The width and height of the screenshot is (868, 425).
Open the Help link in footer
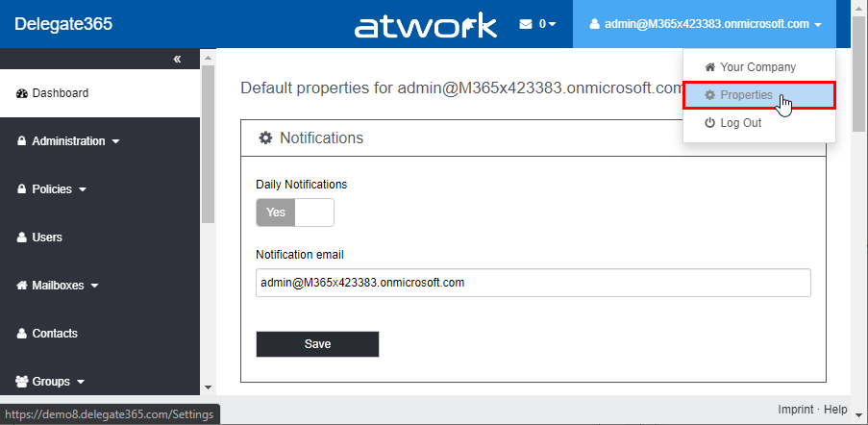pos(835,411)
